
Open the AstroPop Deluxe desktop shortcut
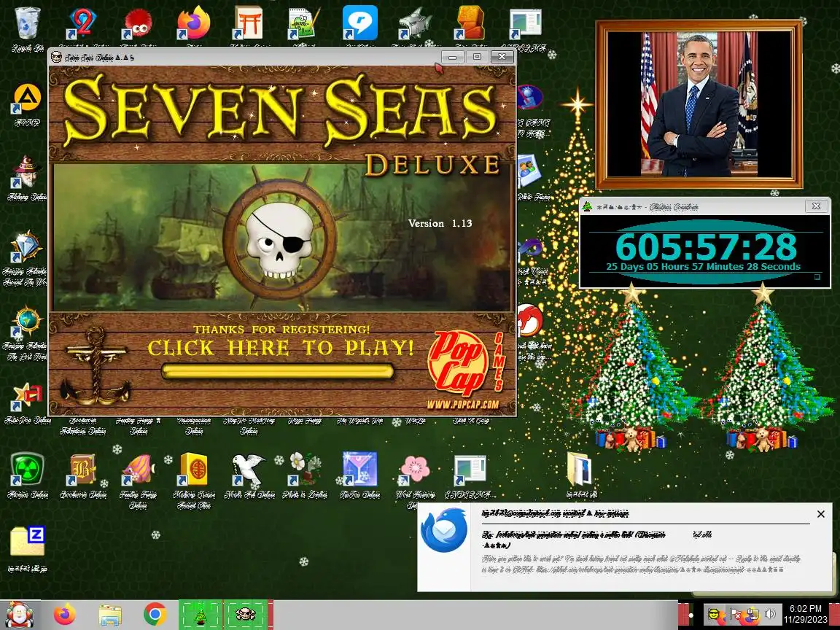27,397
